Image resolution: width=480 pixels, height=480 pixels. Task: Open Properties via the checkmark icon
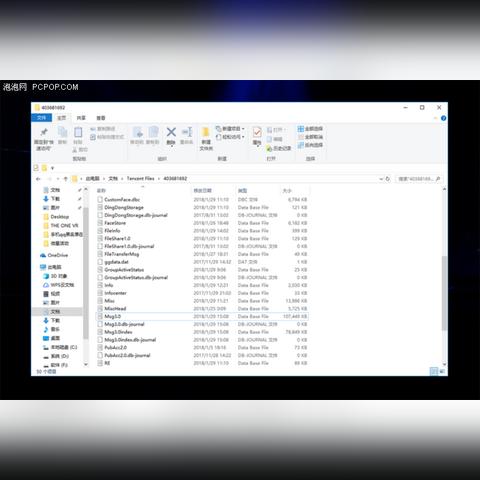(x=257, y=132)
